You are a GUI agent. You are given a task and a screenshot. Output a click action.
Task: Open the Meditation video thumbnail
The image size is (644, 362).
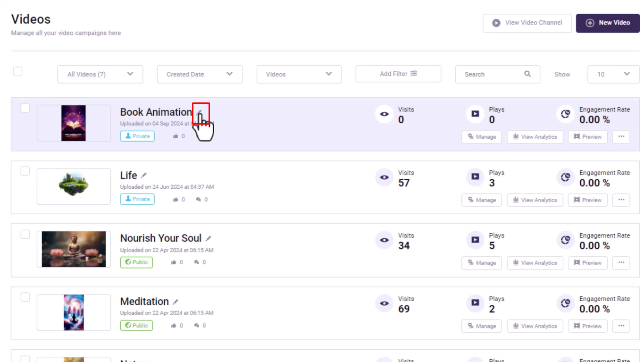click(x=74, y=312)
